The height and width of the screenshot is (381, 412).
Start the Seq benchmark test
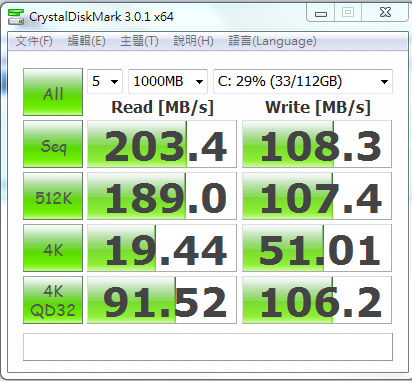[53, 144]
